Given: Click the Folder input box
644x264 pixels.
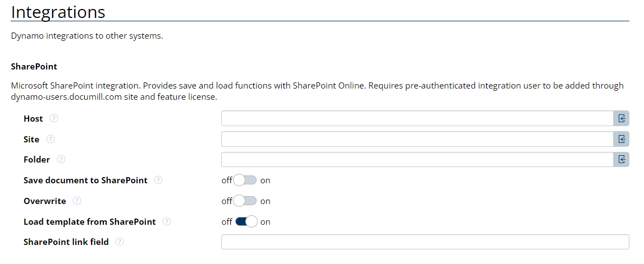Looking at the screenshot, I should click(x=417, y=160).
